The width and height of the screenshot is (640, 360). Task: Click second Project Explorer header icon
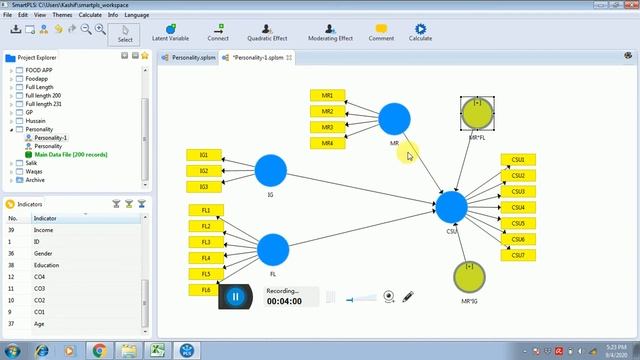135,56
